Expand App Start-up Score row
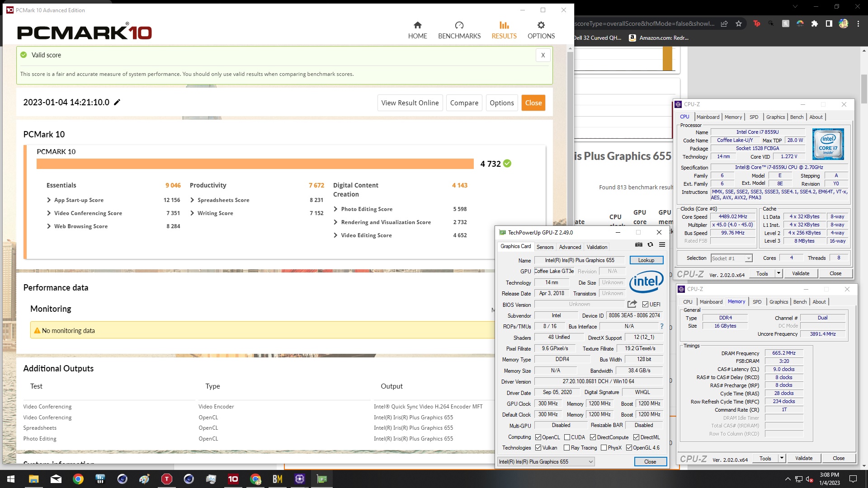The height and width of the screenshot is (488, 868). (49, 200)
